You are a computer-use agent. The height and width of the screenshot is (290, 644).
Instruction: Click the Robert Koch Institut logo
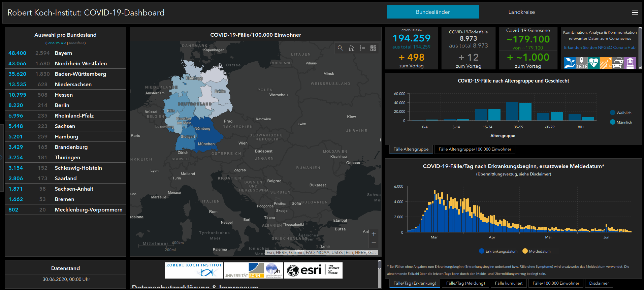(x=194, y=270)
